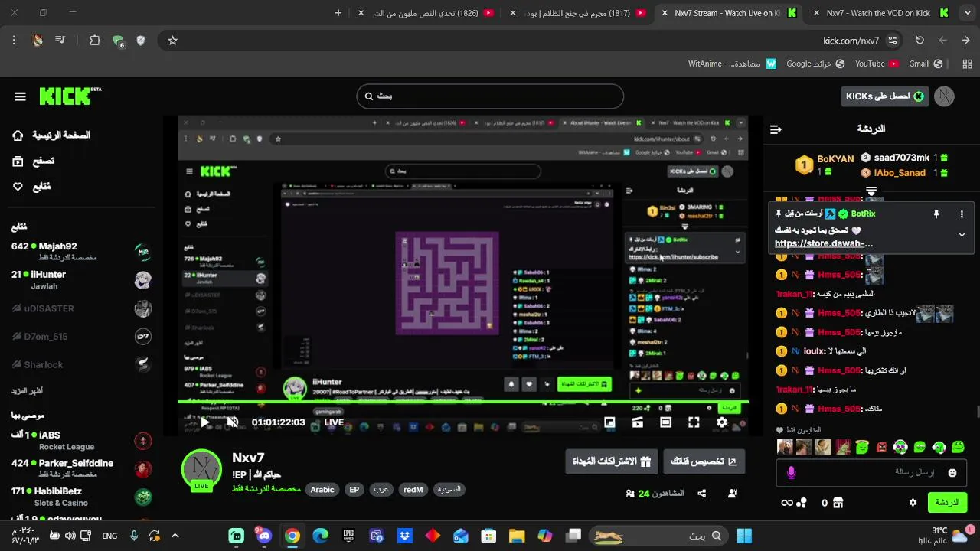The width and height of the screenshot is (980, 551).
Task: Open the store.dawah link in pinned message
Action: [x=824, y=243]
